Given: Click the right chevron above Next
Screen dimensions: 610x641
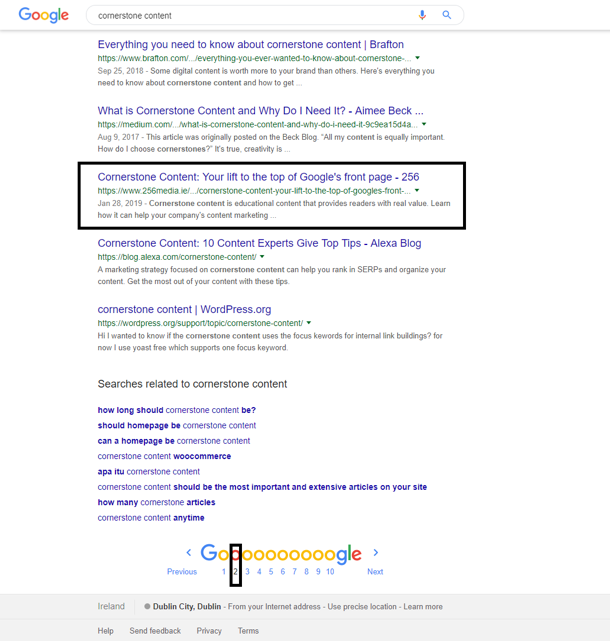Looking at the screenshot, I should click(376, 553).
